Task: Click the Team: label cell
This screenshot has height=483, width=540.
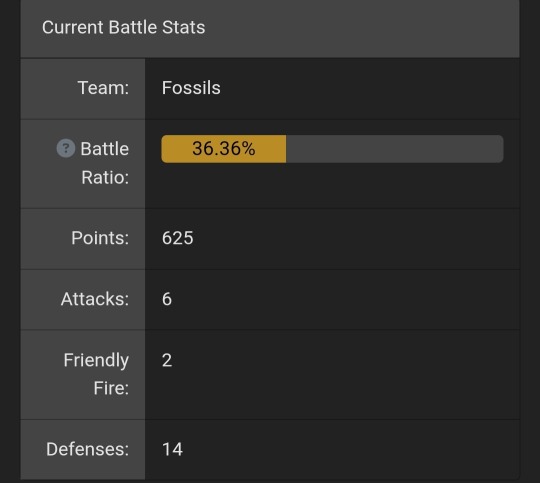Action: pos(83,89)
